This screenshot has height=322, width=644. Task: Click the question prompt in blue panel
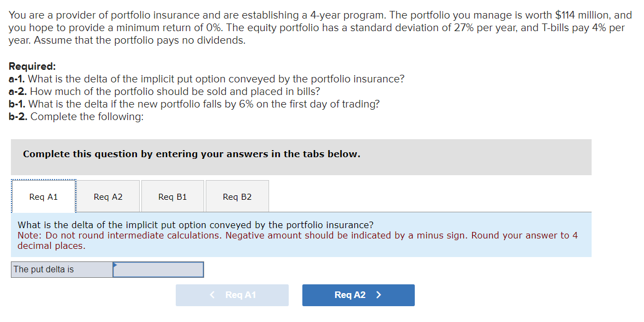pyautogui.click(x=196, y=225)
